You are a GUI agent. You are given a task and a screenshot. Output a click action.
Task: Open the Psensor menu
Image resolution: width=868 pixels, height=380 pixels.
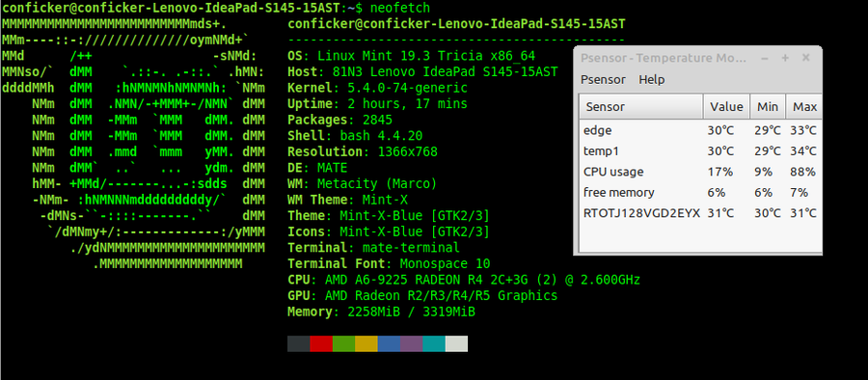click(x=603, y=80)
